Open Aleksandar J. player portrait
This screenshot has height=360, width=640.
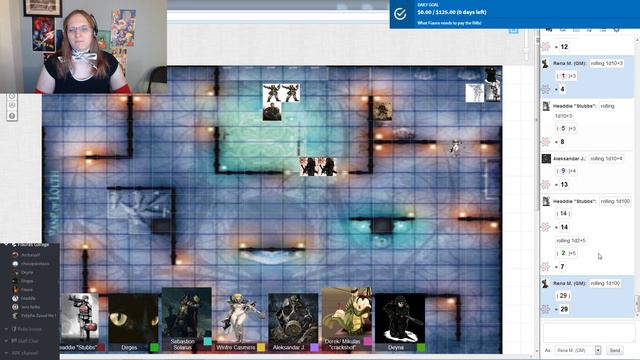(x=293, y=318)
